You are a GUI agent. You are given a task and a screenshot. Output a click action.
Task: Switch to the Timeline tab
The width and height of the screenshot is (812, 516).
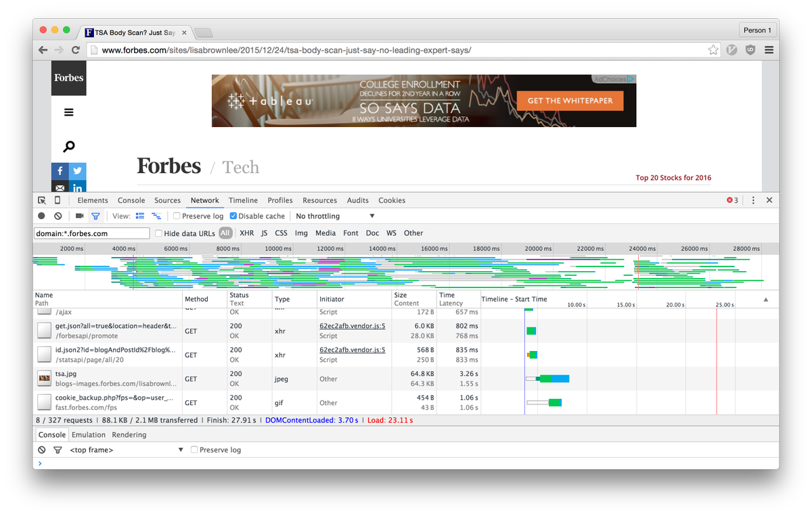(x=243, y=200)
